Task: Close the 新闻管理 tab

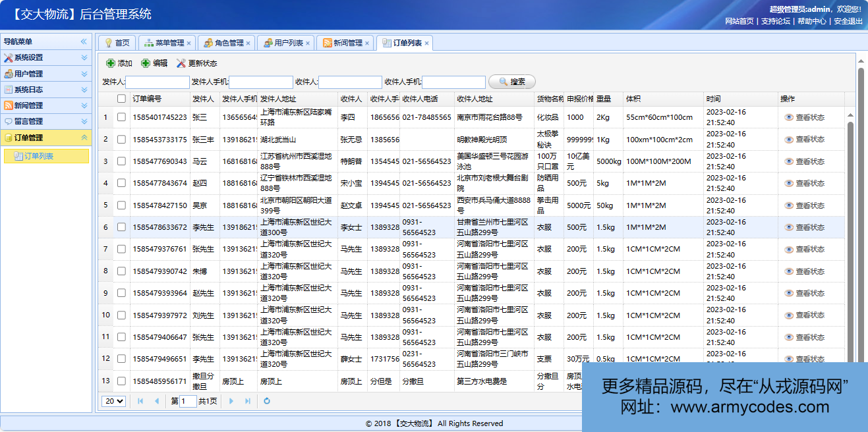Action: coord(368,43)
